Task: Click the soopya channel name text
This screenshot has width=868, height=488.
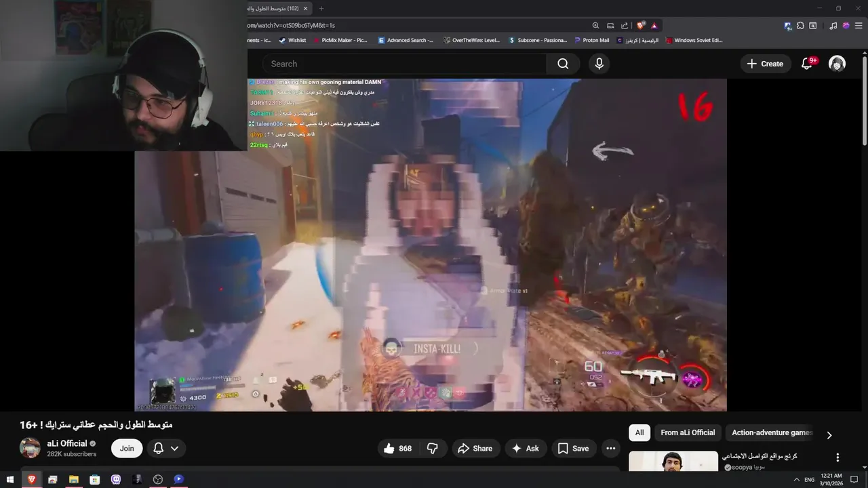Action: [749, 467]
